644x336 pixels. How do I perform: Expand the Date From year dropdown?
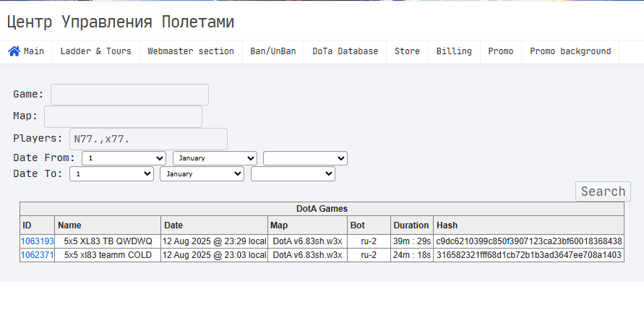click(x=305, y=158)
